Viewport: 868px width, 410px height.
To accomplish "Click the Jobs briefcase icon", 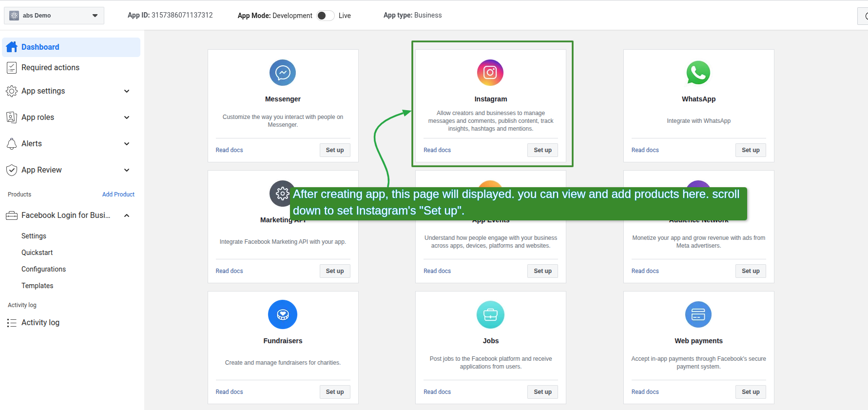I will [x=490, y=314].
